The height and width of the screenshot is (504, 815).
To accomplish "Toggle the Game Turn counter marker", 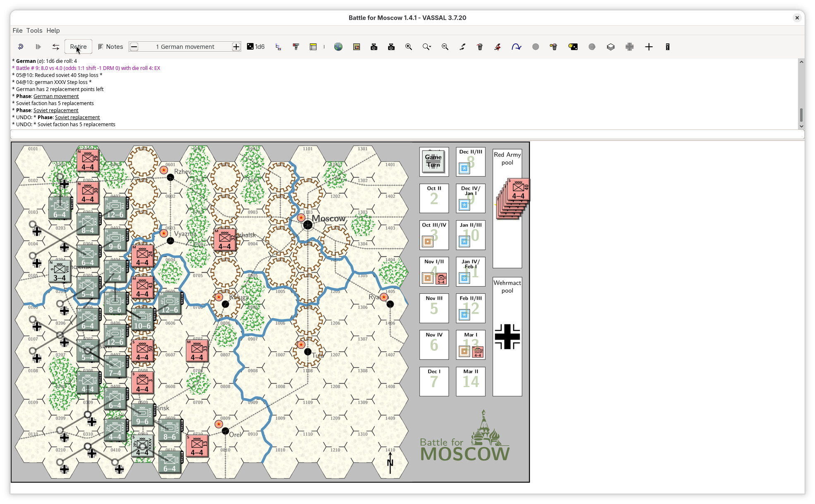I will [x=433, y=161].
